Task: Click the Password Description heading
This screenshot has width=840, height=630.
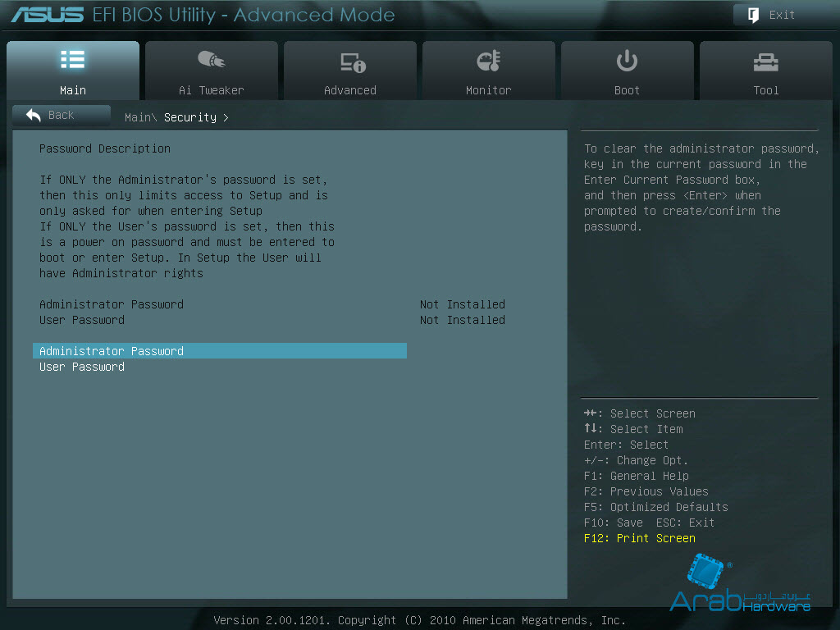Action: 105,148
